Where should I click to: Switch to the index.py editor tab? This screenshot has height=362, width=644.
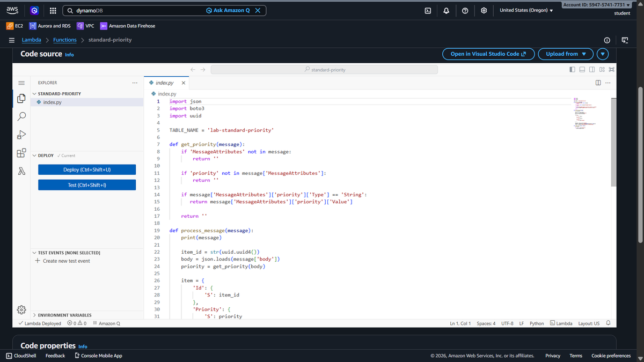coord(164,83)
